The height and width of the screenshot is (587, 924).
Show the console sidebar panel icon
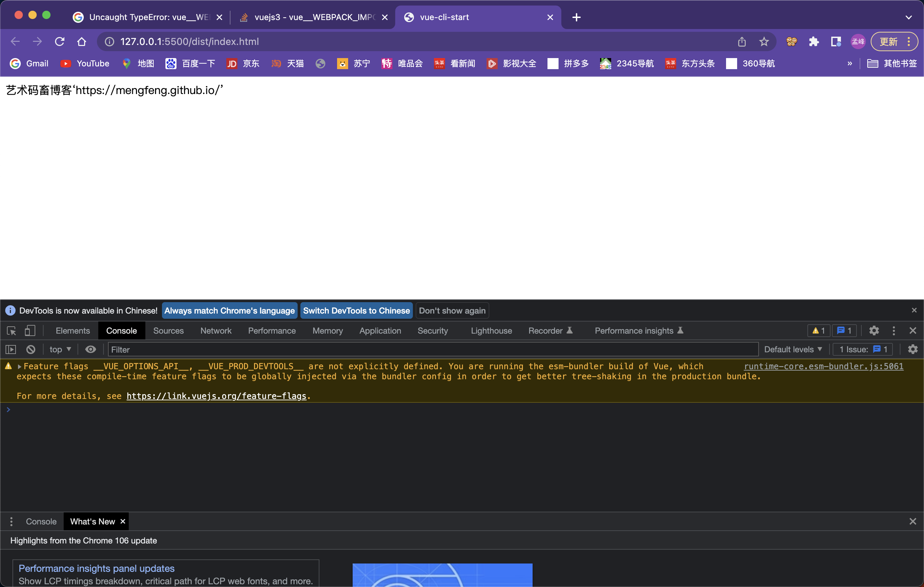(x=11, y=349)
